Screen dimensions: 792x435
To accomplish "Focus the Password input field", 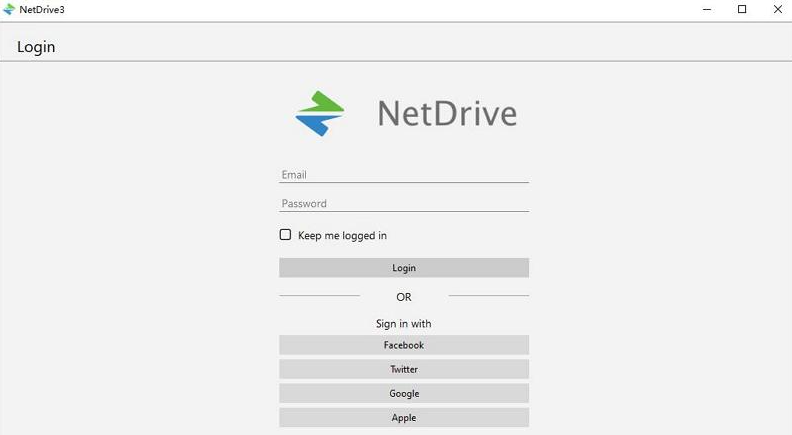I will pos(404,204).
